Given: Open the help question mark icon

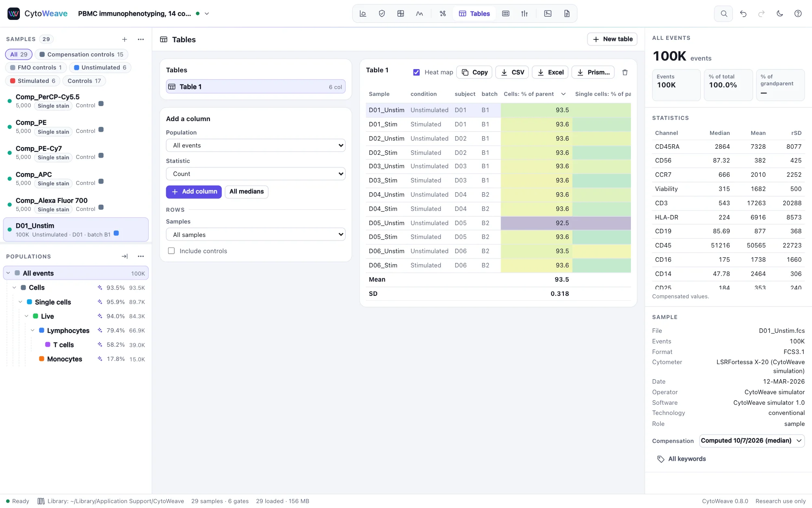Looking at the screenshot, I should tap(798, 13).
